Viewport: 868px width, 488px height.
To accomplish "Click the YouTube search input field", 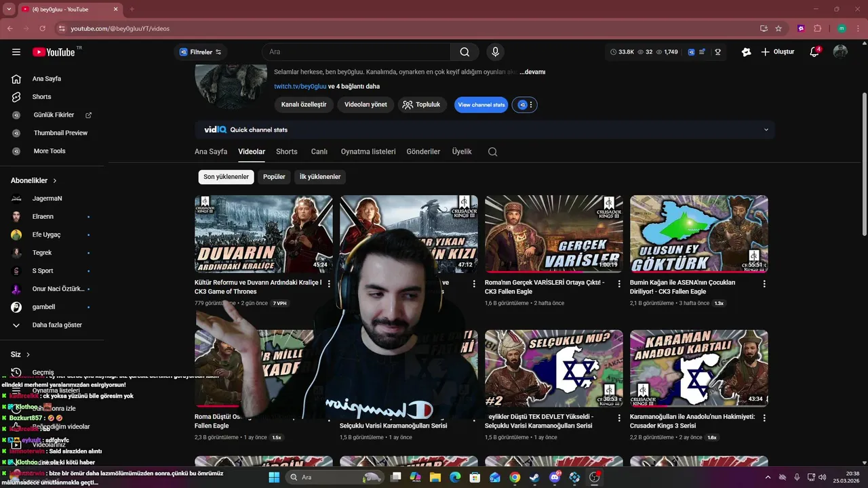I will coord(356,52).
